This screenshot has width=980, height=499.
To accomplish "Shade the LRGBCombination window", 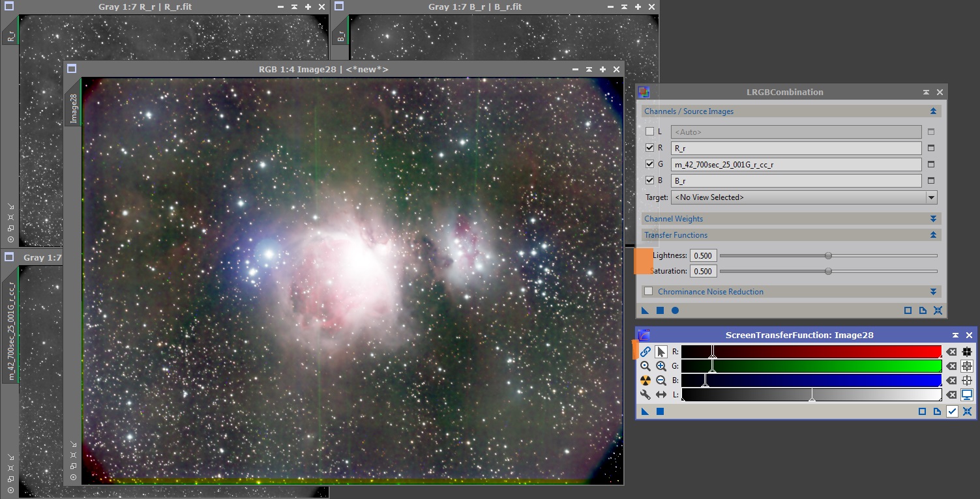I will pos(926,93).
